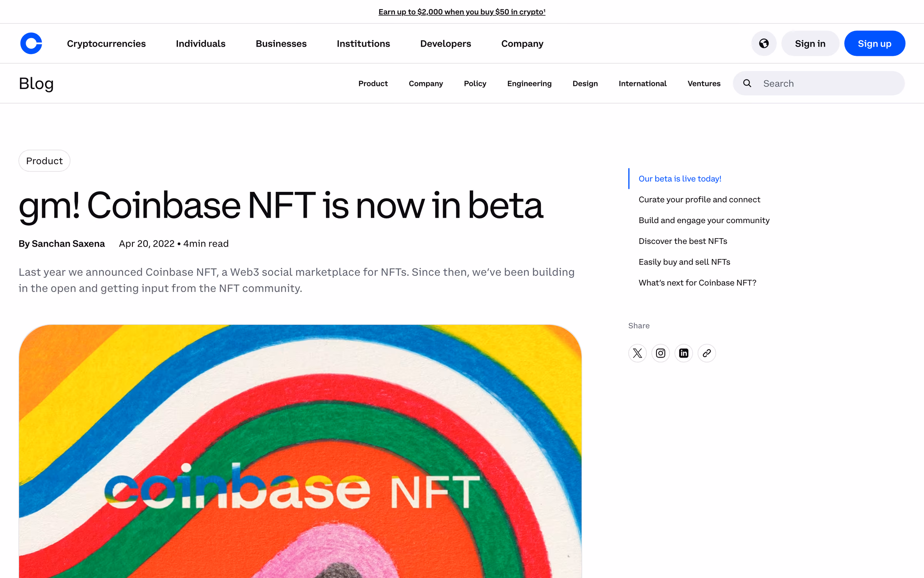Click the article headline gm! Coinbase NFT
The width and height of the screenshot is (924, 578).
[x=281, y=206]
